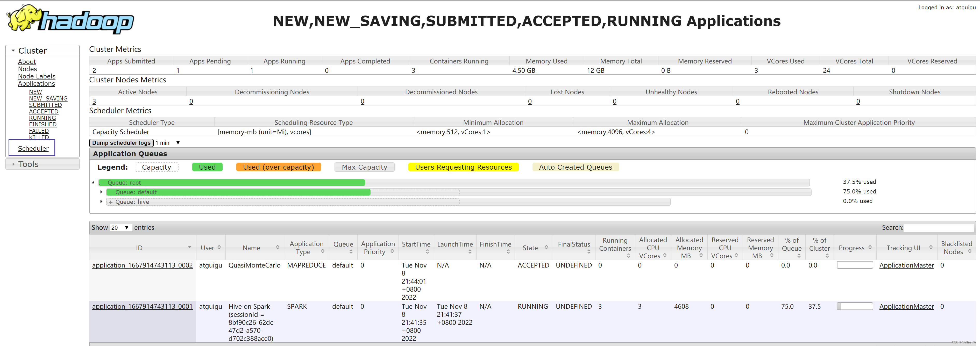Expand the Queue: default row
The height and width of the screenshot is (346, 980).
pos(101,192)
